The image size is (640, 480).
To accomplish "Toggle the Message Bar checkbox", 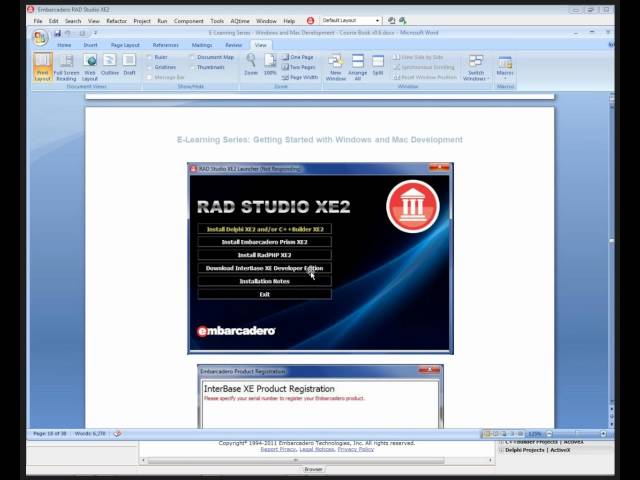I will pyautogui.click(x=149, y=77).
